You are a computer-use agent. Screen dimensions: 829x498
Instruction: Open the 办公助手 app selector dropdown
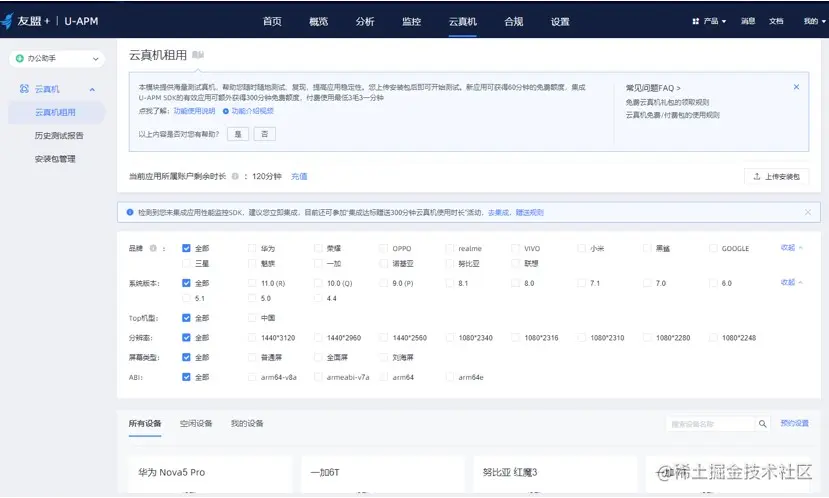57,59
